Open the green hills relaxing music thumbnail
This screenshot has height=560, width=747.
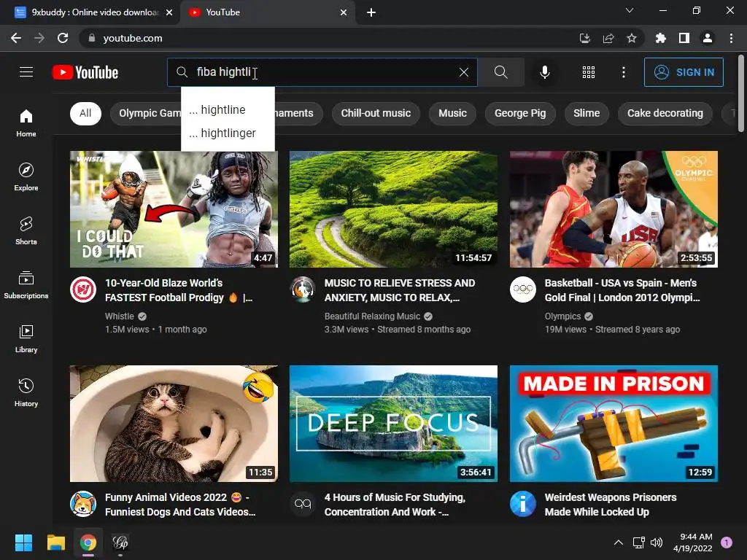pyautogui.click(x=393, y=209)
